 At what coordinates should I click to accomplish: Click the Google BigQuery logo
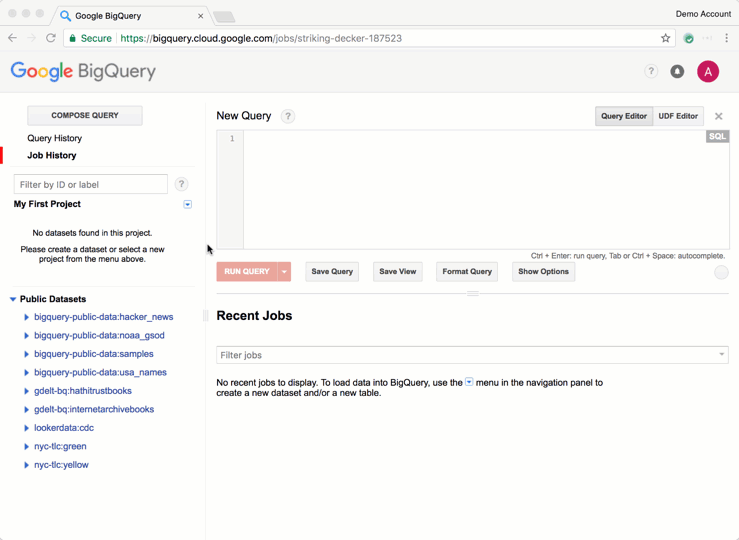tap(83, 72)
